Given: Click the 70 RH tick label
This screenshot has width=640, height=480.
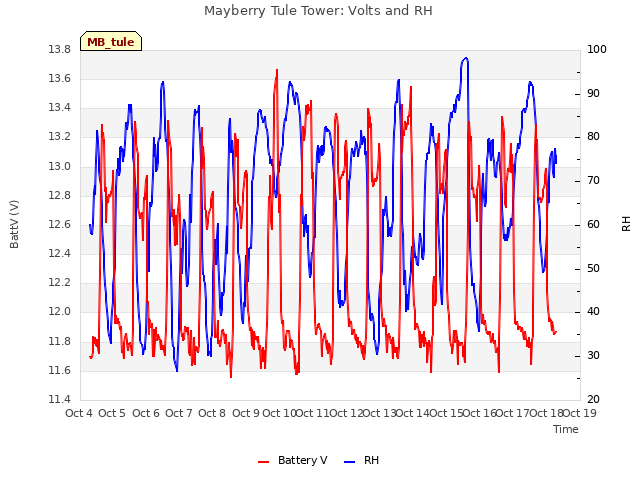Looking at the screenshot, I should (593, 181).
